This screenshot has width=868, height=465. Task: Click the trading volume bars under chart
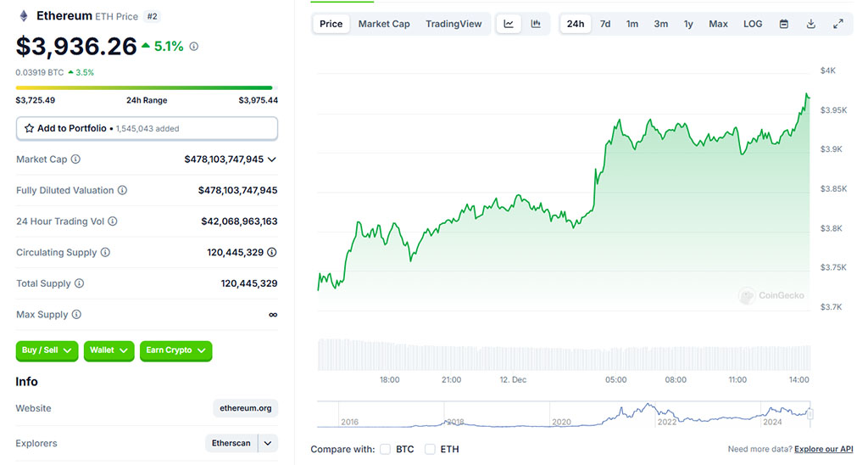[x=564, y=355]
